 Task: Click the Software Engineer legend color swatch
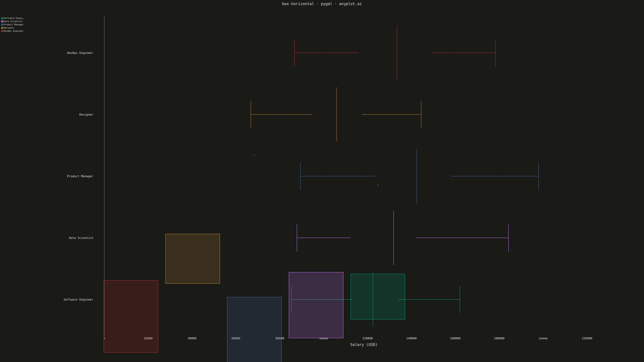pyautogui.click(x=2, y=18)
